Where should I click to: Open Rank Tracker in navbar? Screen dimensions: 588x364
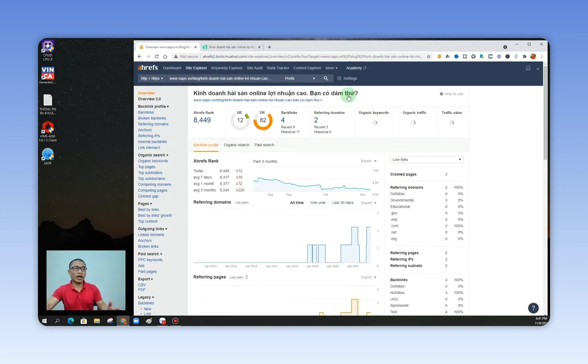(x=278, y=68)
